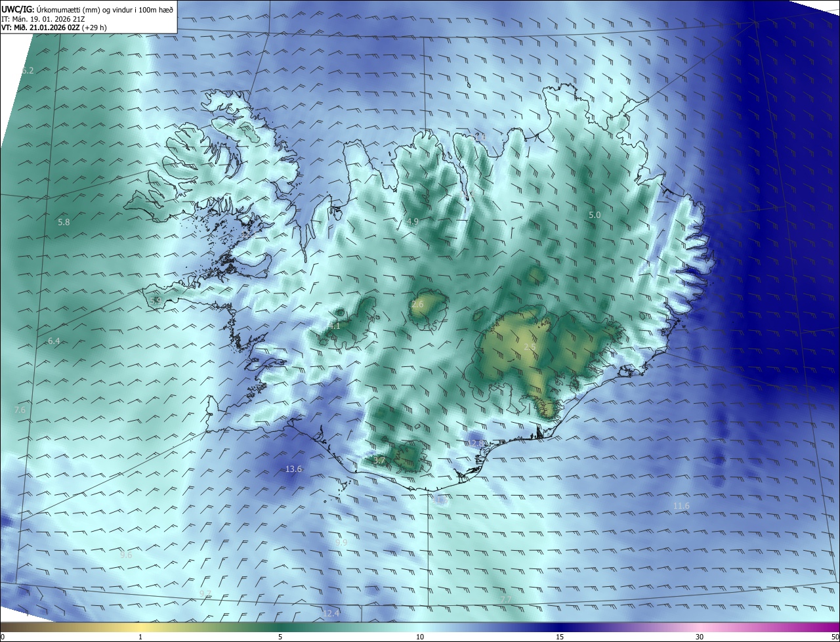Click the 12.4 value label near the colorbar
The image size is (840, 642).
pyautogui.click(x=331, y=613)
